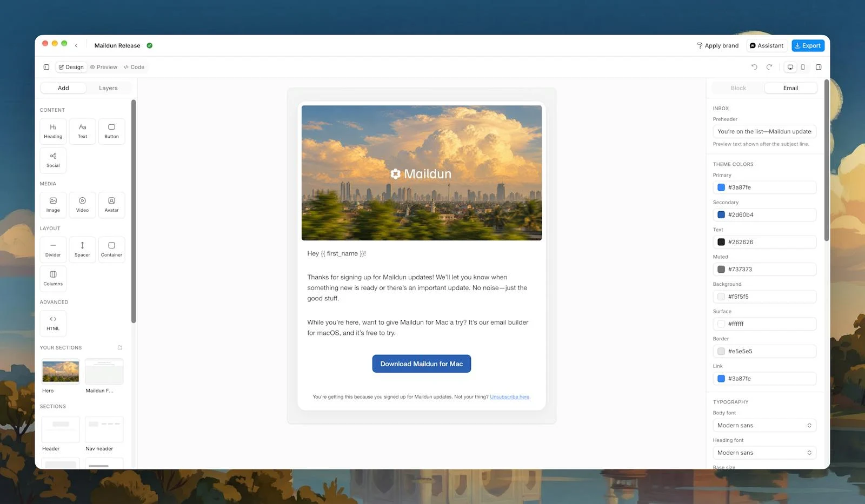Viewport: 865px width, 504px height.
Task: Select the Hero saved section thumbnail
Action: [61, 372]
